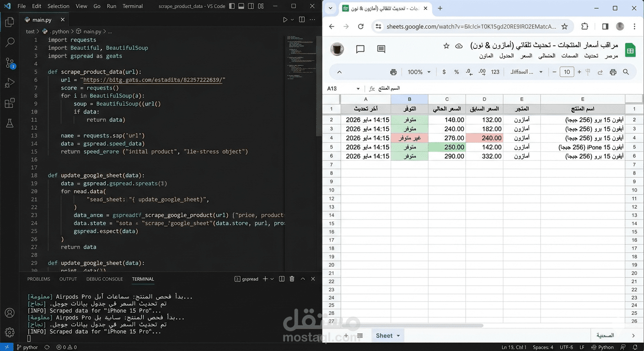Click the UTF-8 encoding in status bar
Viewport: 644px width, 351px height.
566,347
